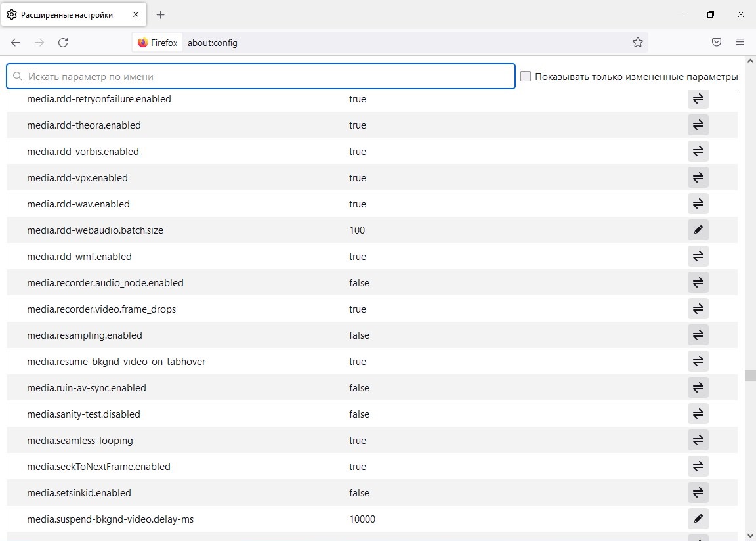The height and width of the screenshot is (541, 756).
Task: Select the Расширенные настройки tab
Action: pyautogui.click(x=66, y=14)
